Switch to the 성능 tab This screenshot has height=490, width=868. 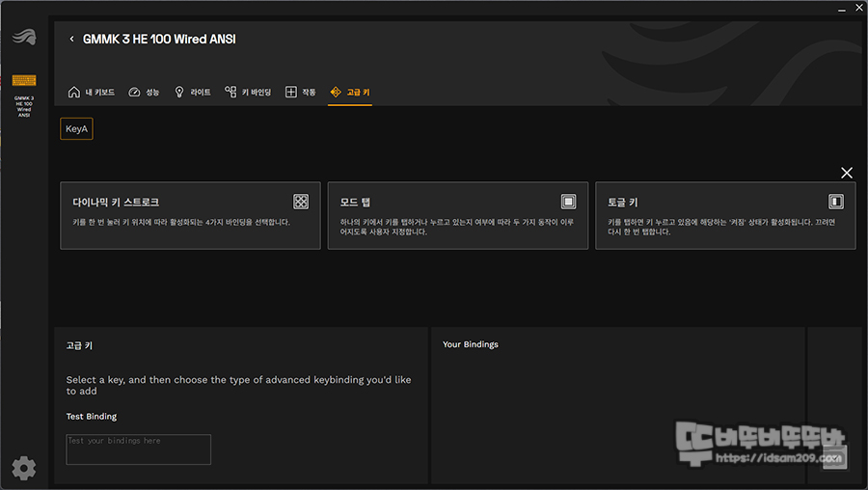[144, 92]
